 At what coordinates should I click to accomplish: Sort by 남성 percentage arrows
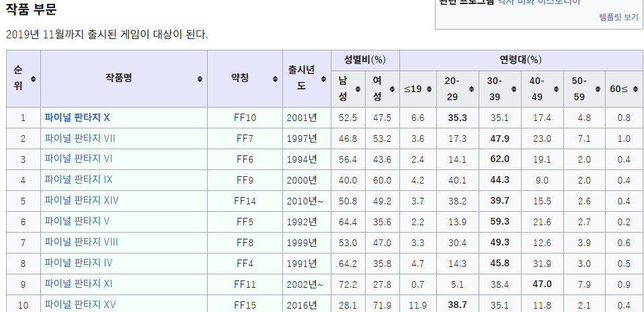click(358, 89)
